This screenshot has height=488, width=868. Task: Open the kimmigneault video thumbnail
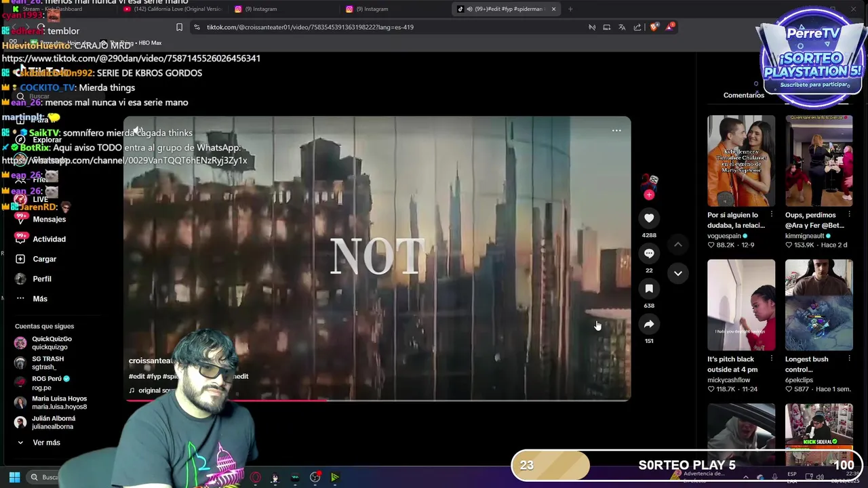819,161
